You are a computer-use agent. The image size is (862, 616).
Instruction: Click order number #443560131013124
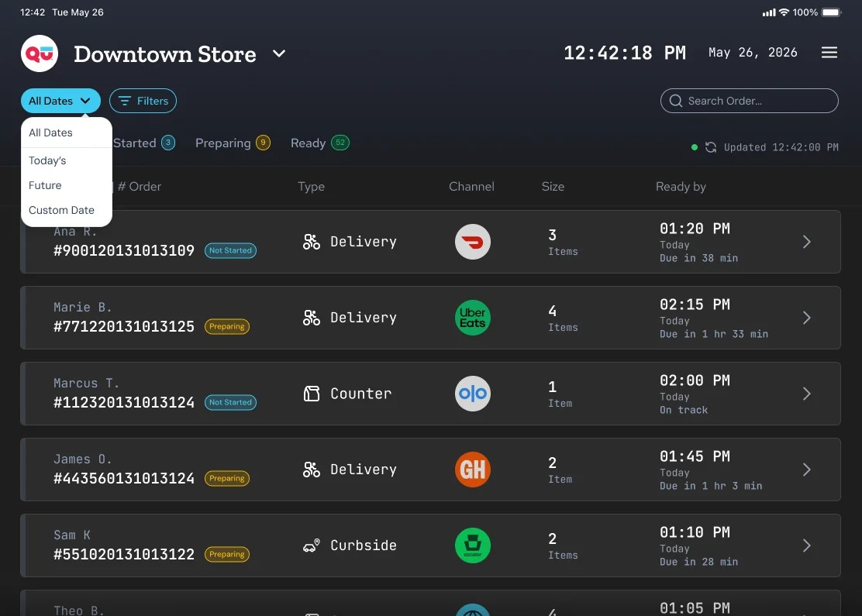coord(124,478)
